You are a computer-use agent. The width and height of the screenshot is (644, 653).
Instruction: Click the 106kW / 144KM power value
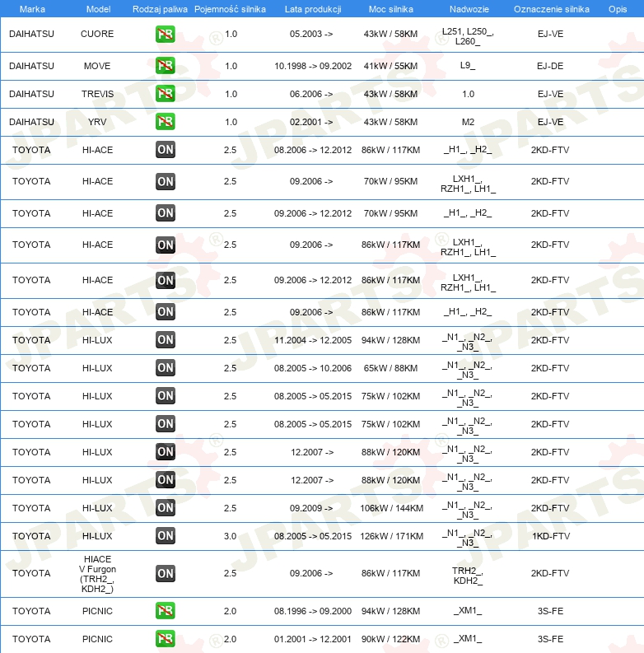[x=391, y=507]
